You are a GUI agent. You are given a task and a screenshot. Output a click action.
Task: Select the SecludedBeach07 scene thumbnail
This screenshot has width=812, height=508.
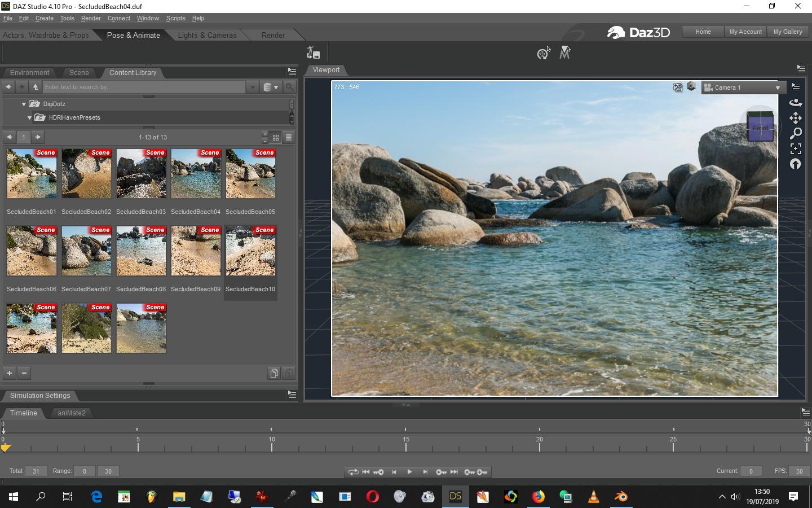(86, 251)
